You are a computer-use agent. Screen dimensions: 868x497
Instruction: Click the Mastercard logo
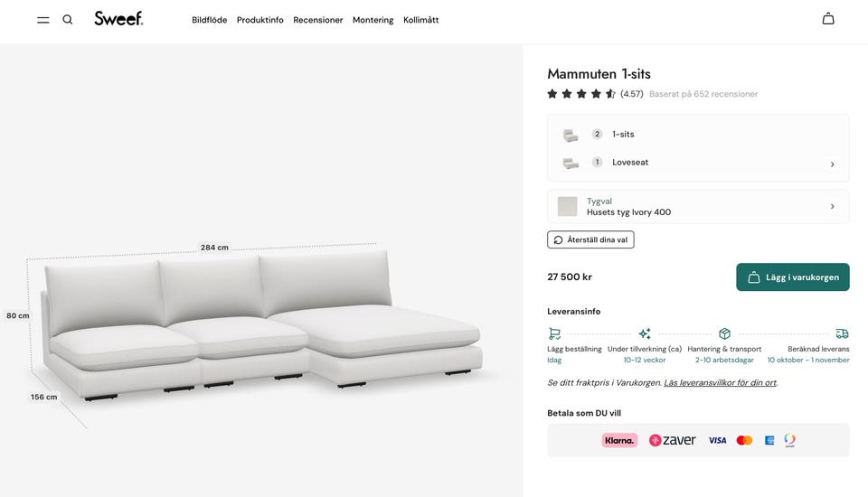click(744, 440)
